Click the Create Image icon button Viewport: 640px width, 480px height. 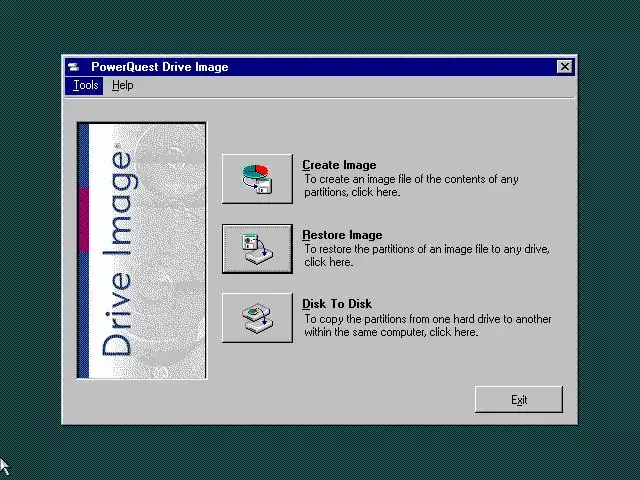258,179
